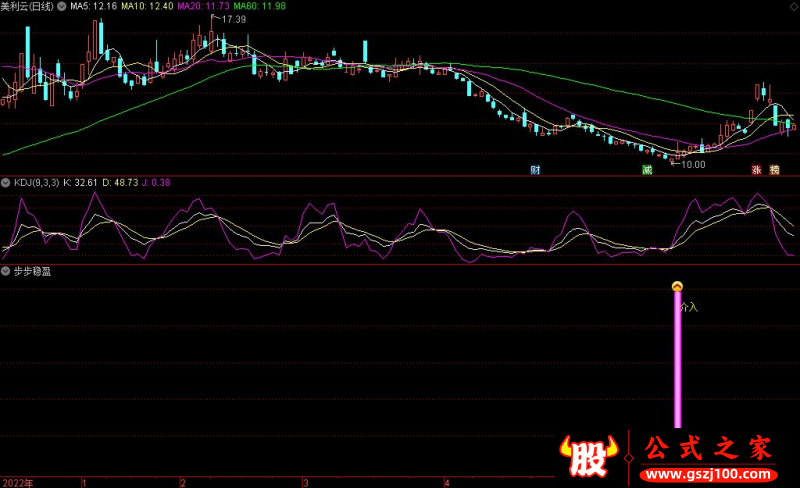Click the yellow buy-signal arrow icon
800x488 pixels.
[677, 288]
